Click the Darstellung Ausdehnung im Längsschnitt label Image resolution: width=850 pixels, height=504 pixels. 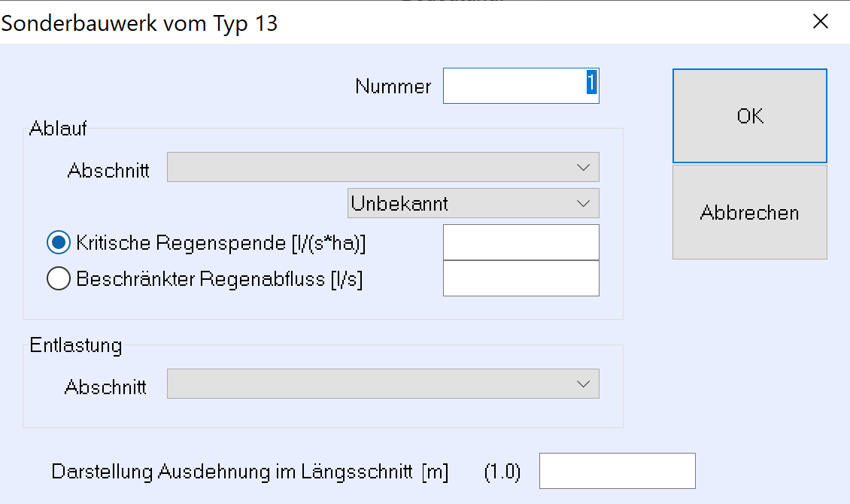tap(250, 472)
